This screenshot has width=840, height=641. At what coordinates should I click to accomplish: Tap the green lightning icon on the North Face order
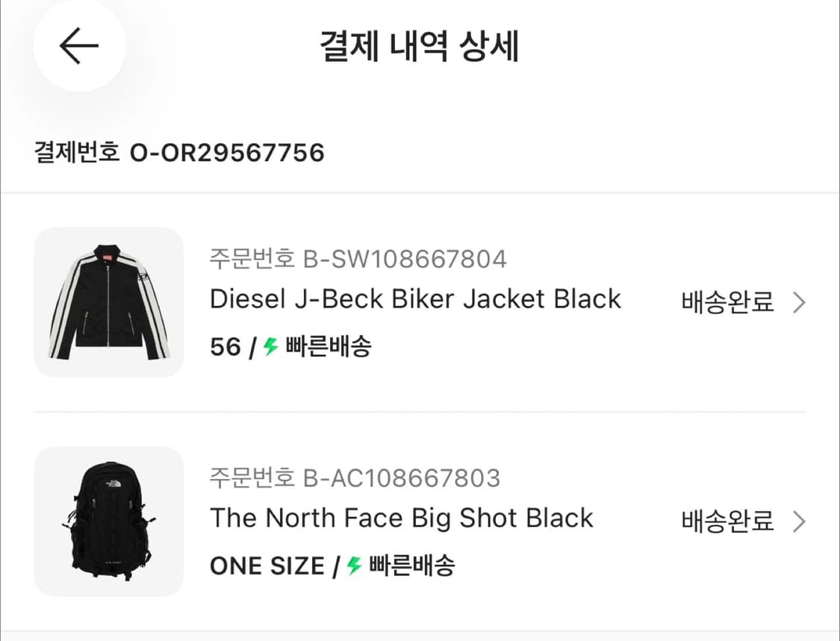pos(355,566)
